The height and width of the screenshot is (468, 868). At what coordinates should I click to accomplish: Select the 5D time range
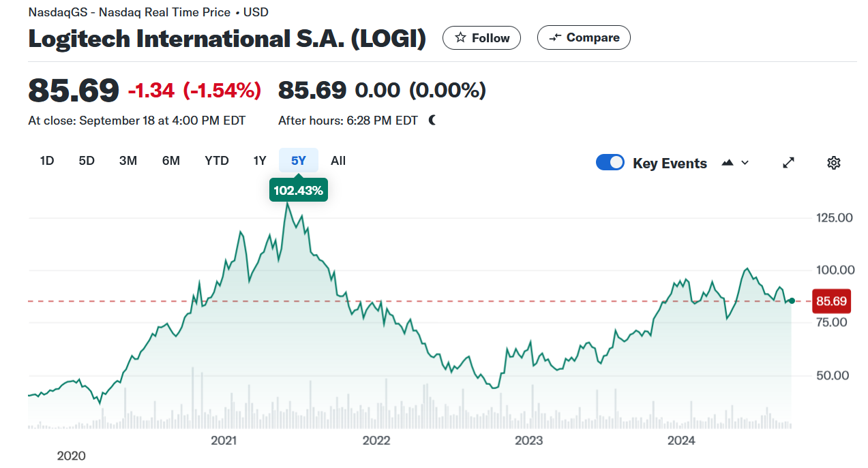(87, 161)
